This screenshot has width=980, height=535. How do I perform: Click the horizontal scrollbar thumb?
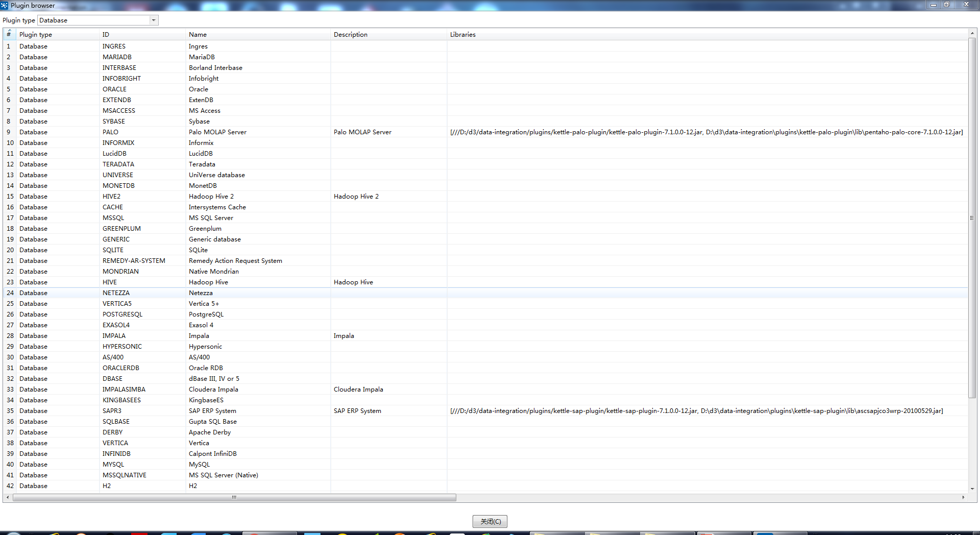(x=234, y=497)
